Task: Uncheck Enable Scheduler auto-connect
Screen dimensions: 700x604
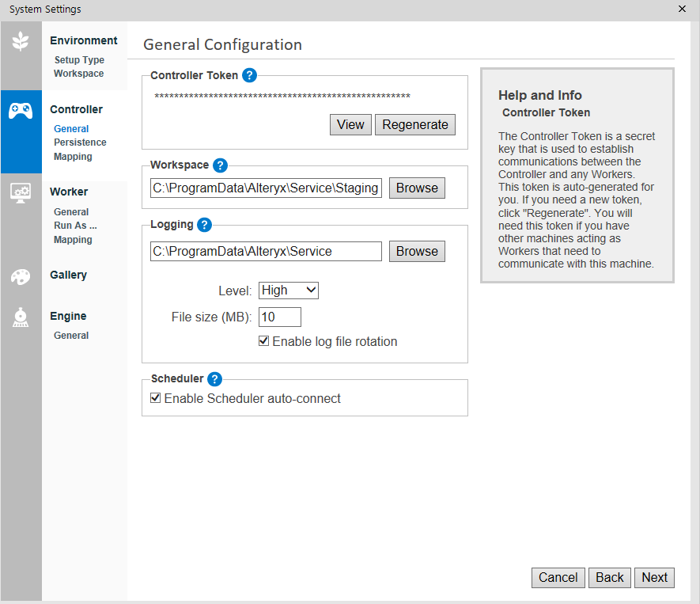Action: coord(155,398)
